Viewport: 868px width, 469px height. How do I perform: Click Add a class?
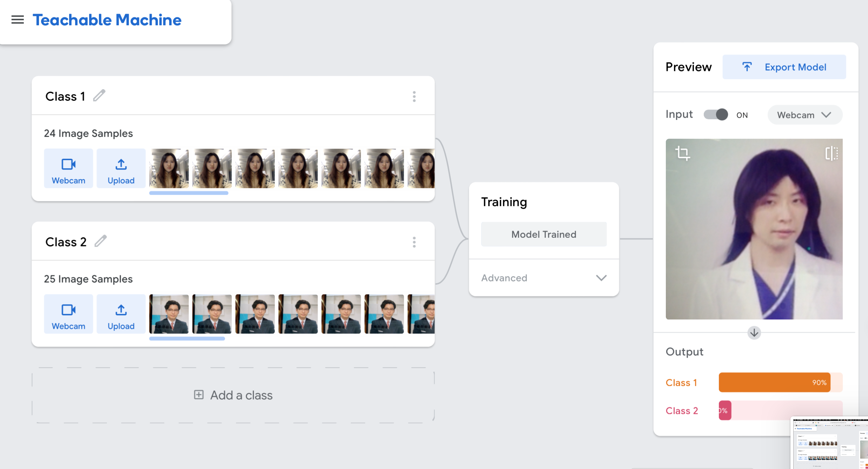pos(233,395)
